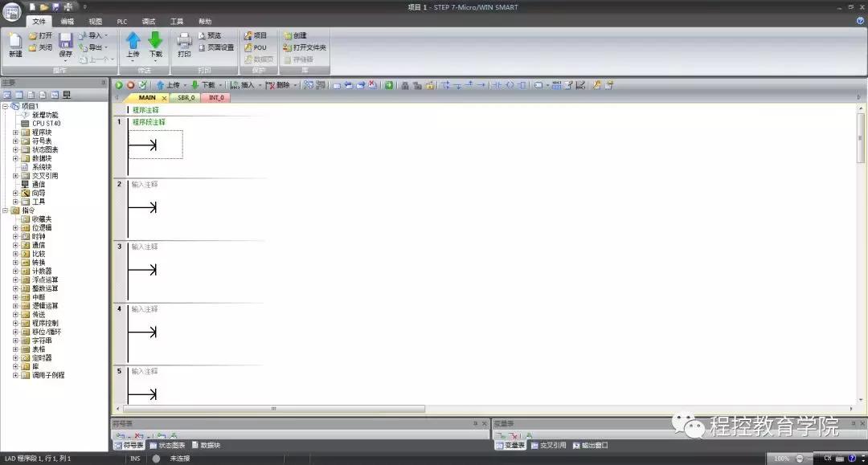Click the 打印 (Print) printer icon

pos(184,40)
